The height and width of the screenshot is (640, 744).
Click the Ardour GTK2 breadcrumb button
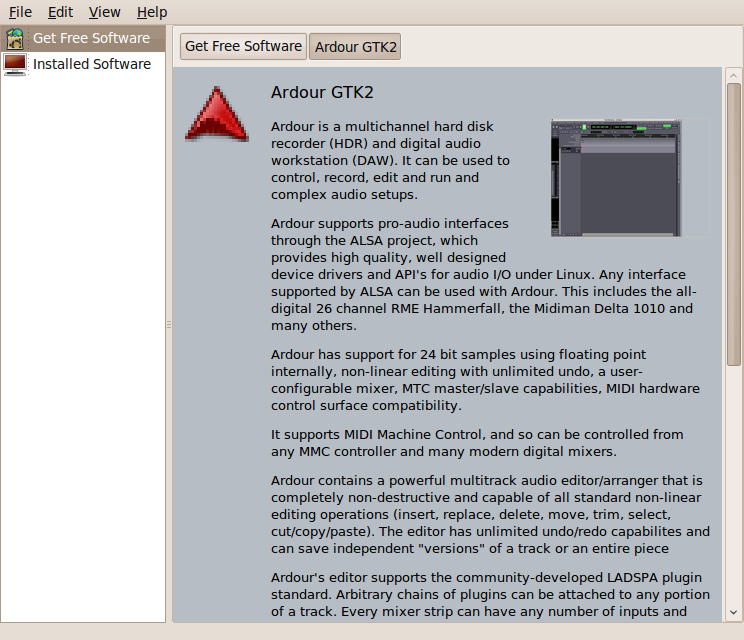[355, 47]
